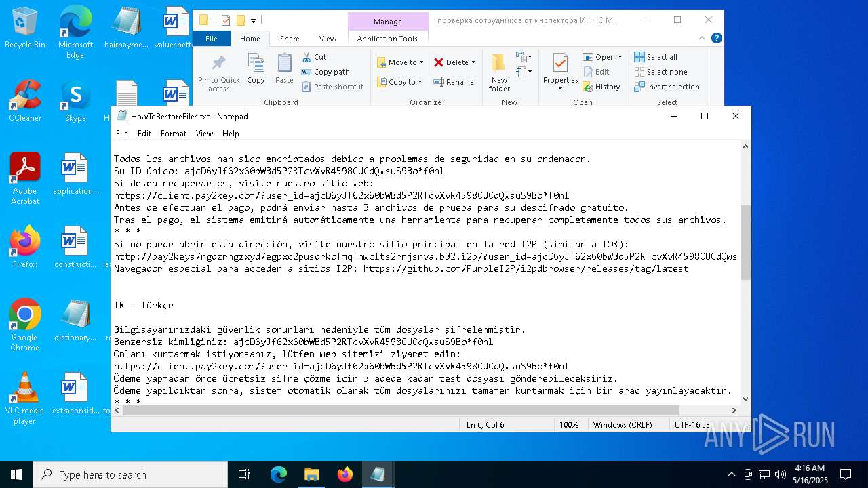Click Invert selection in ribbon
Image resolution: width=868 pixels, height=488 pixels.
point(667,87)
